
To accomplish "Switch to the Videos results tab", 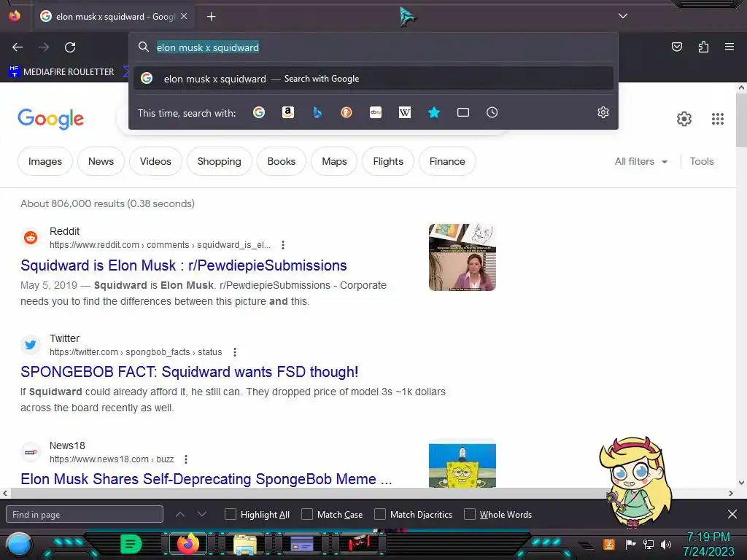I will 155,161.
